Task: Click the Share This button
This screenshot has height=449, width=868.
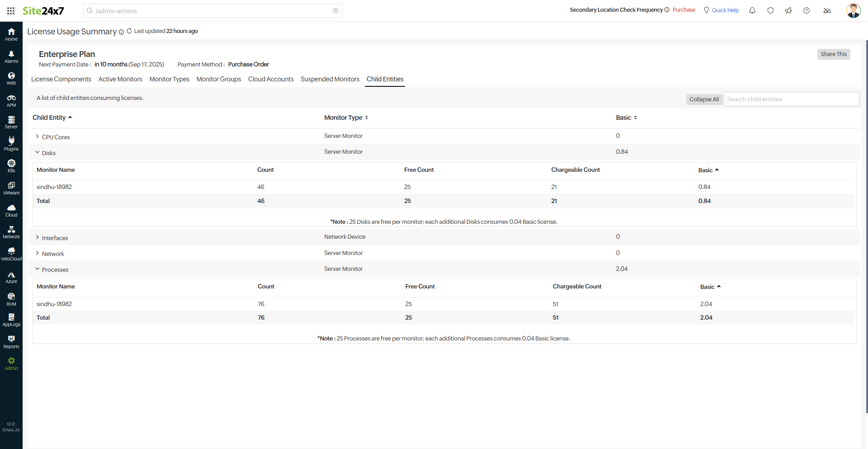Action: (x=833, y=54)
